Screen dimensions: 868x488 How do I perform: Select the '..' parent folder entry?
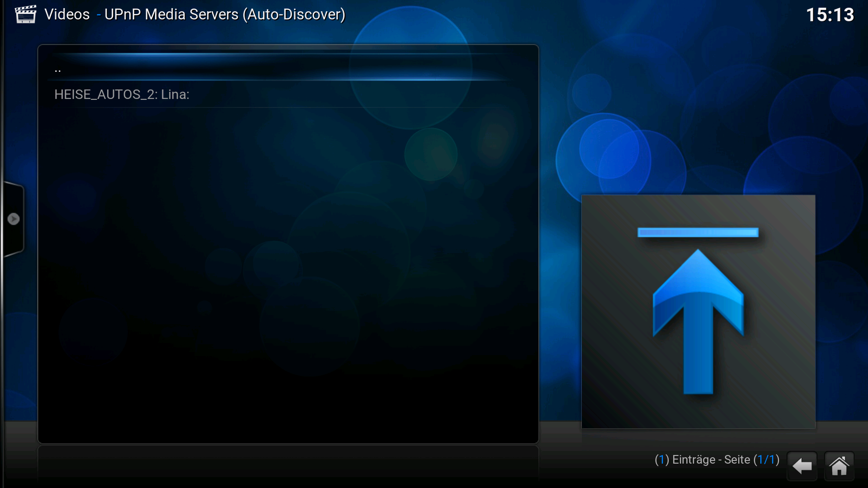[58, 70]
